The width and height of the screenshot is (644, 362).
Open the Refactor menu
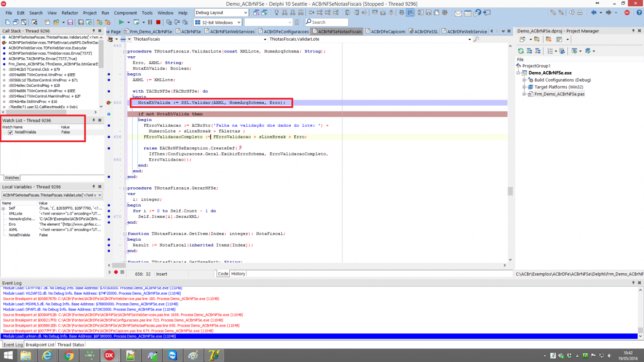pos(70,13)
